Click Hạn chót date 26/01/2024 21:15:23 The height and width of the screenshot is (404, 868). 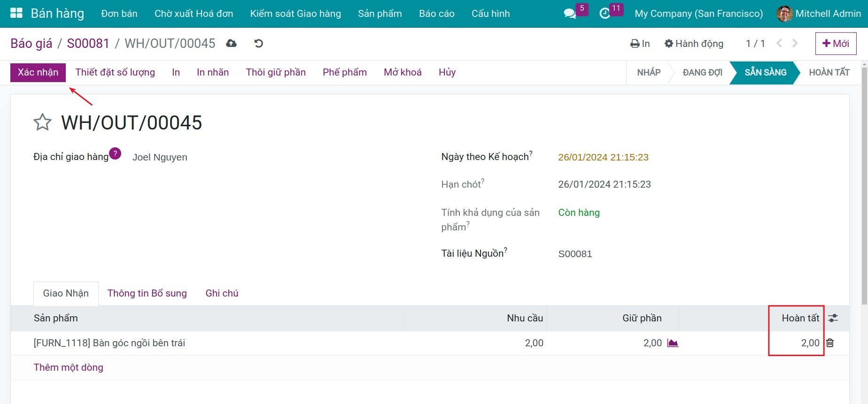[x=604, y=184]
